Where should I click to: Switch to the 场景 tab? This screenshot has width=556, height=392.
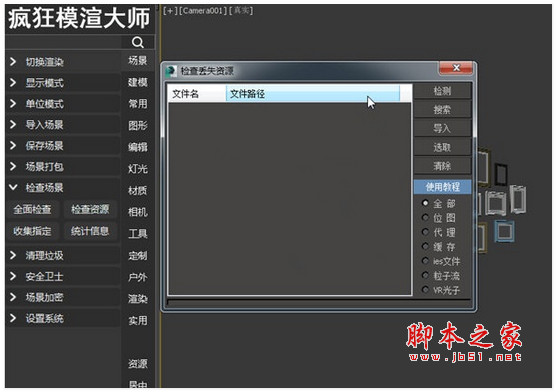point(138,61)
